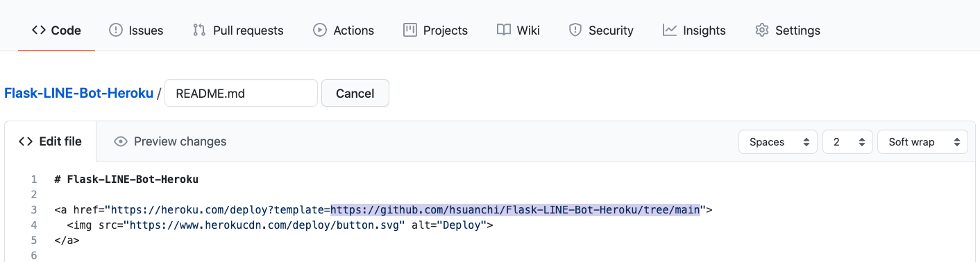The width and height of the screenshot is (980, 262).
Task: Click the Actions play icon
Action: (x=320, y=30)
